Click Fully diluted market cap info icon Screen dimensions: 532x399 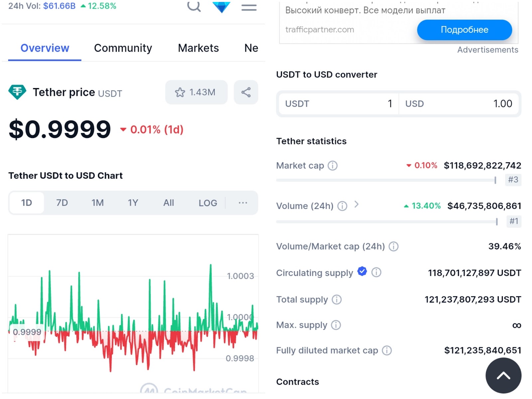pos(387,350)
